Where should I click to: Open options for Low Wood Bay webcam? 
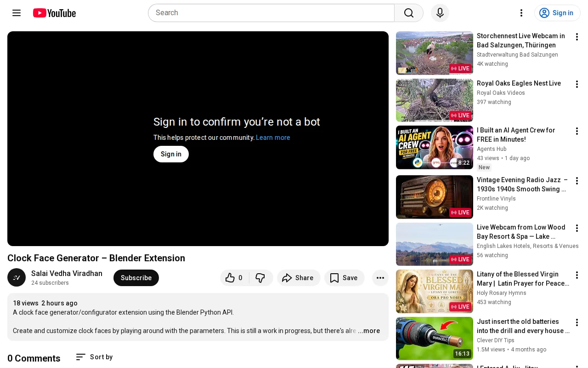tap(577, 228)
